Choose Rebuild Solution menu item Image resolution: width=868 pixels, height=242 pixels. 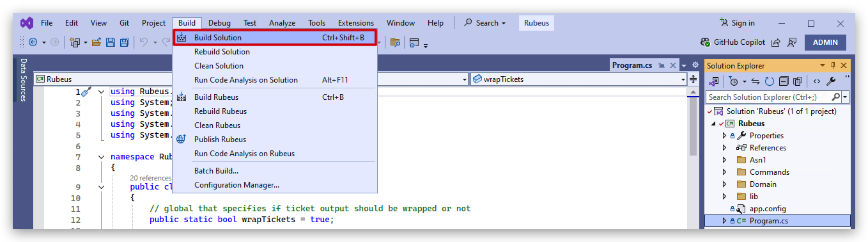[x=275, y=52]
